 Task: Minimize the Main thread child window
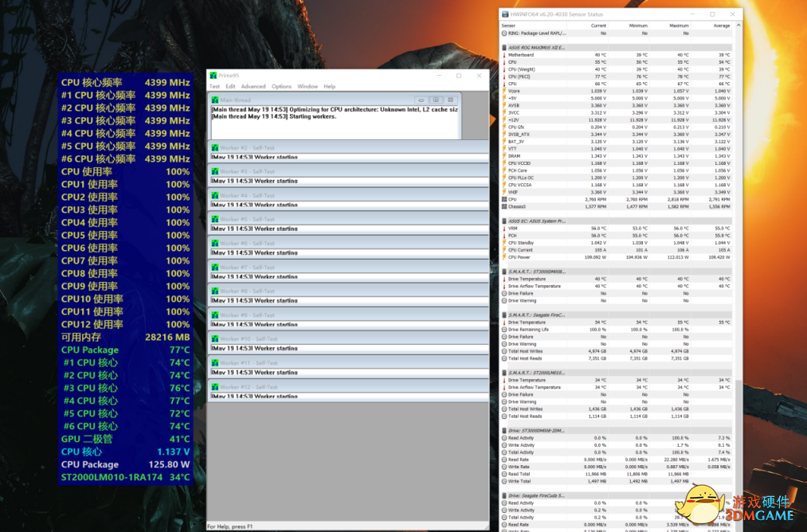(x=421, y=100)
